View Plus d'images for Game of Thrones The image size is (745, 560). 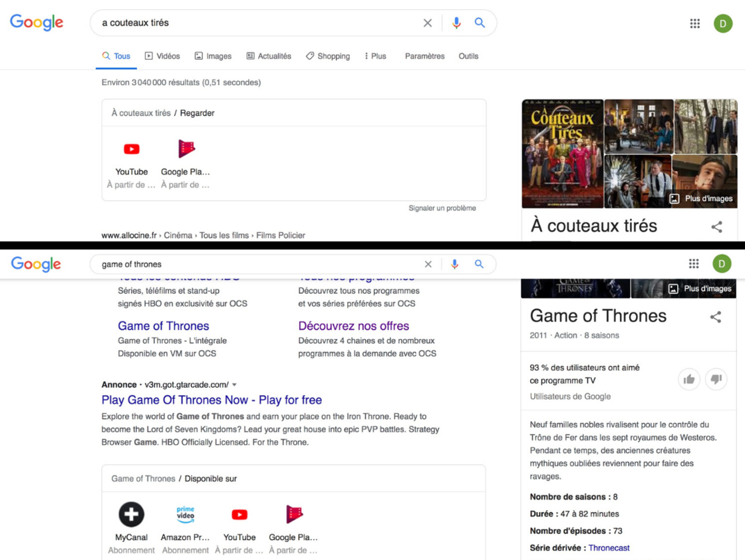click(700, 289)
